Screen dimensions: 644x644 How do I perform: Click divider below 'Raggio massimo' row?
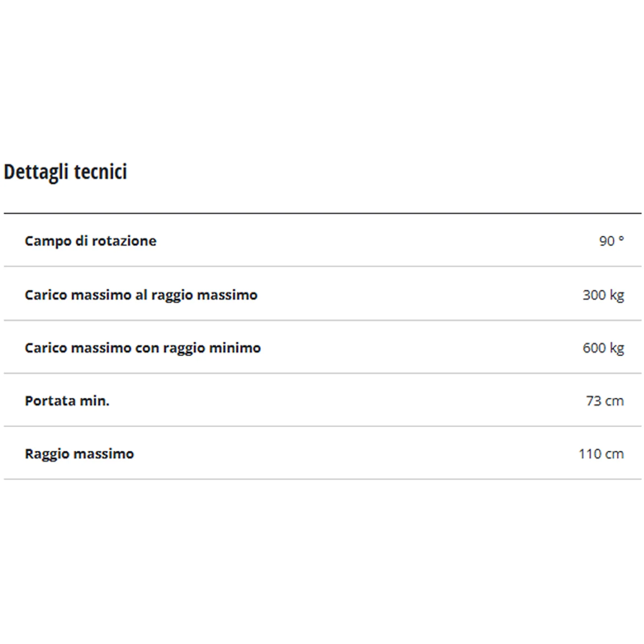322,479
